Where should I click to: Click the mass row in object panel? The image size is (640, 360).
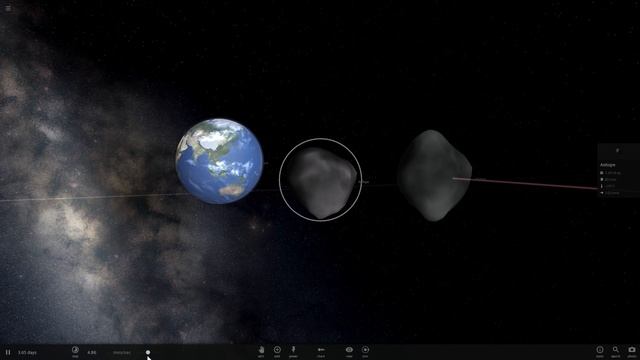click(610, 173)
